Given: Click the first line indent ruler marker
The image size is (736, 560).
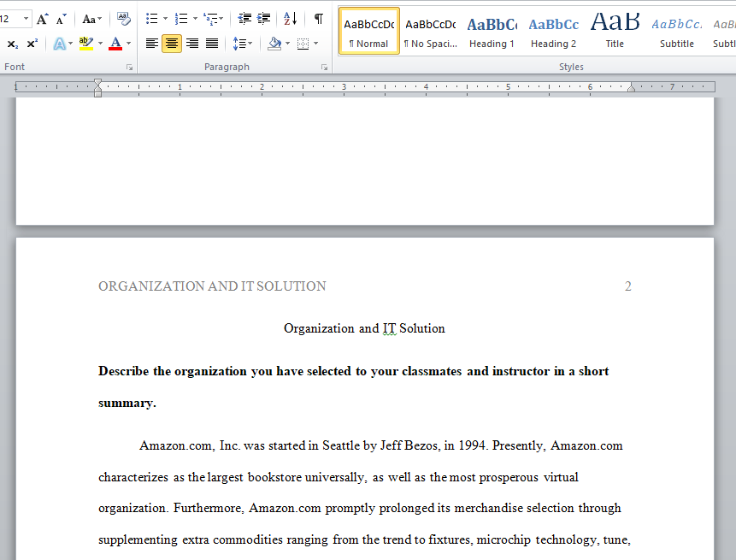Looking at the screenshot, I should pyautogui.click(x=97, y=83).
